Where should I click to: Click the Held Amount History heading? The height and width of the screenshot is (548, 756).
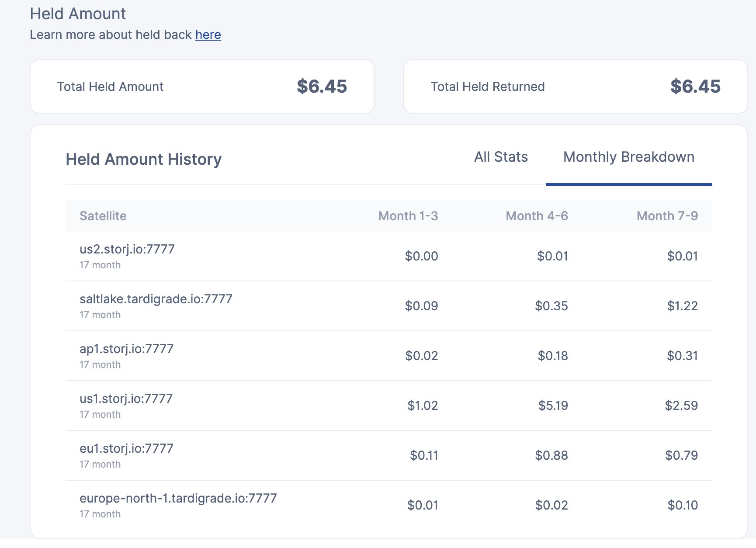[x=144, y=160]
